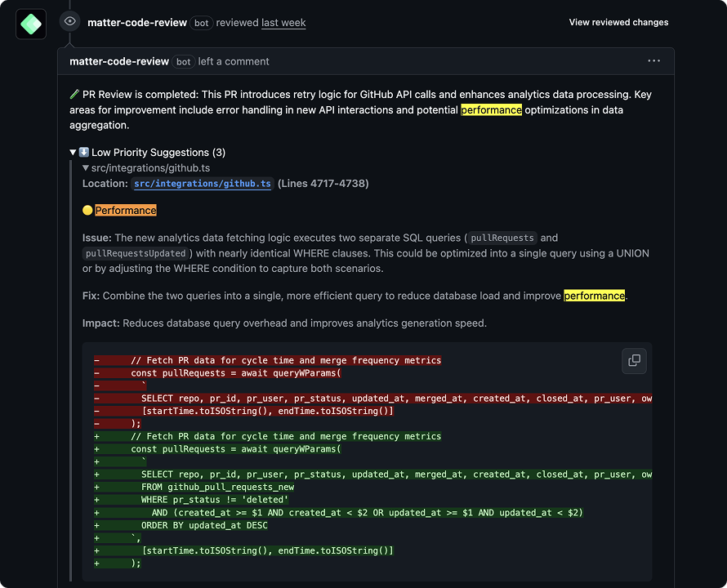
Task: Click the pullRequestsUpdated inline code token
Action: pos(136,253)
